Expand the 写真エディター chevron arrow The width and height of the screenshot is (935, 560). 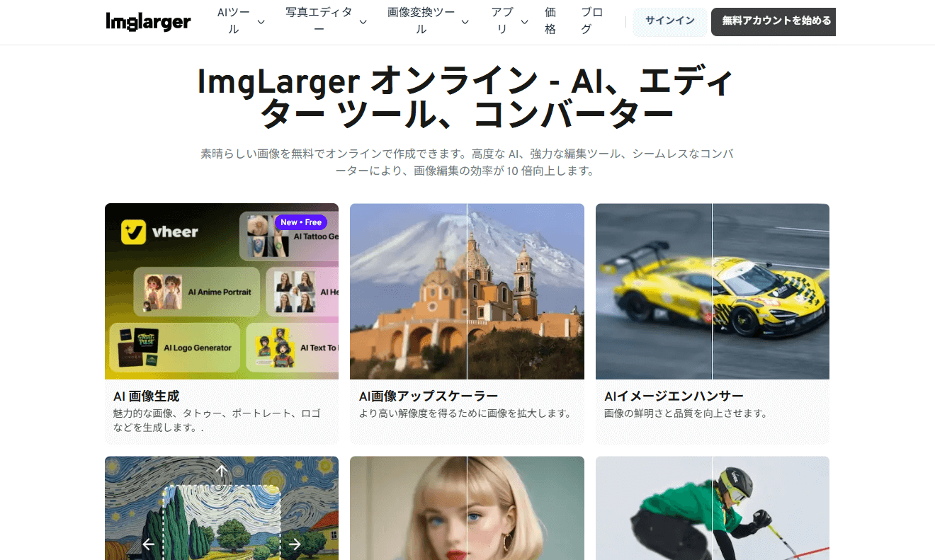363,22
